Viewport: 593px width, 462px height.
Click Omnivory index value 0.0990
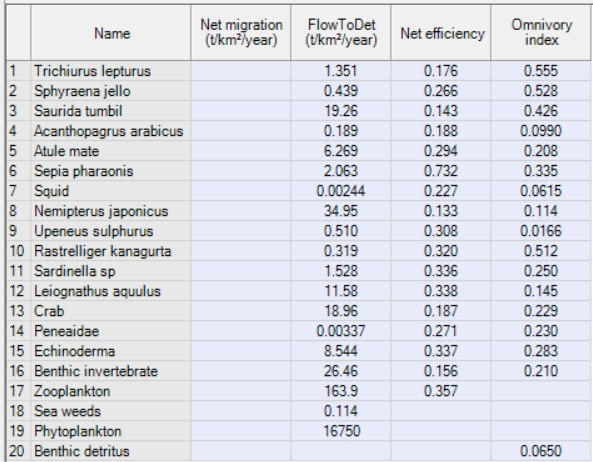click(541, 131)
